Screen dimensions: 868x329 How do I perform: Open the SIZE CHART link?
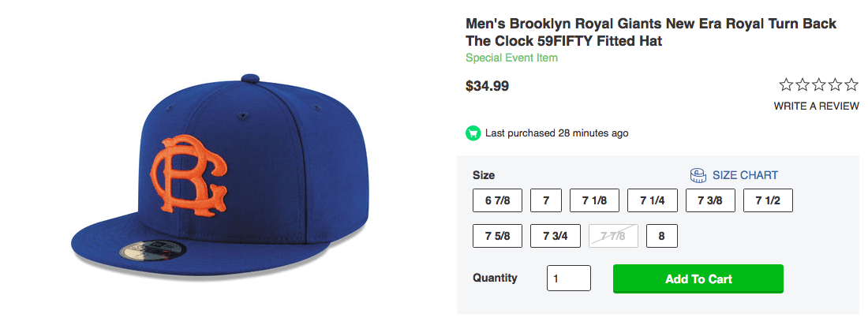(x=745, y=175)
